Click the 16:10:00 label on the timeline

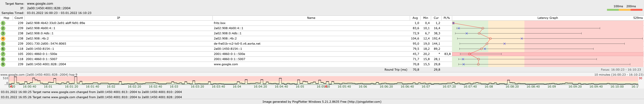617,87
